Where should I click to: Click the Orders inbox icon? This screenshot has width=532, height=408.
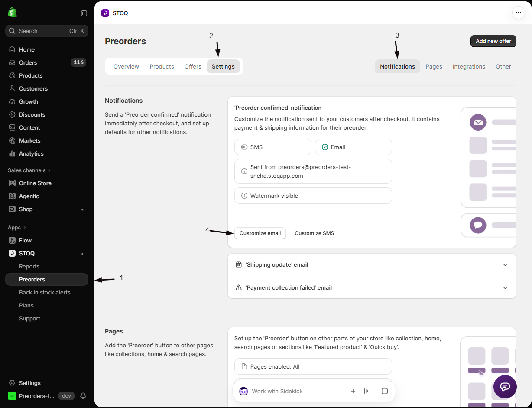click(12, 62)
